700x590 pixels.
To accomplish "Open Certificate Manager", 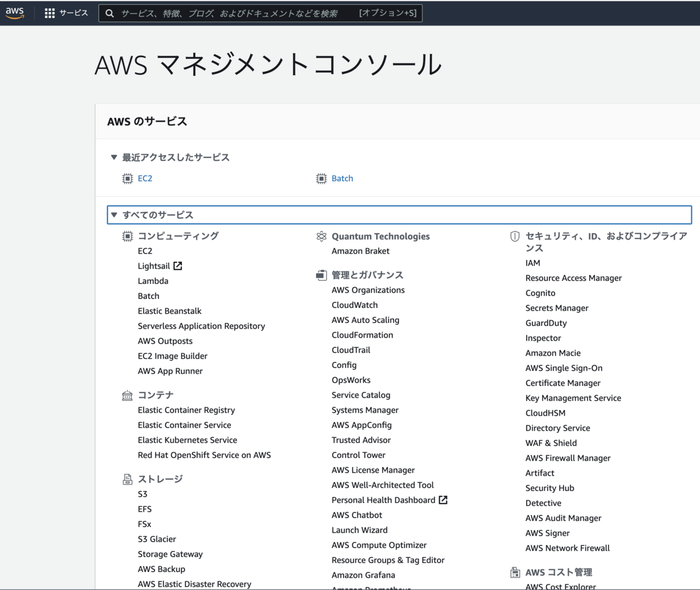I will pos(563,383).
